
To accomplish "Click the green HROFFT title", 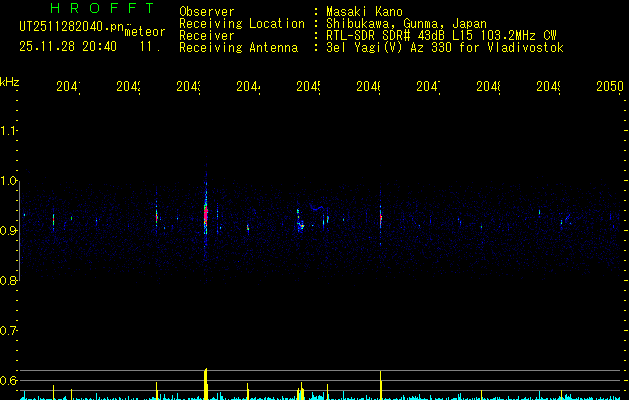I will [x=102, y=8].
